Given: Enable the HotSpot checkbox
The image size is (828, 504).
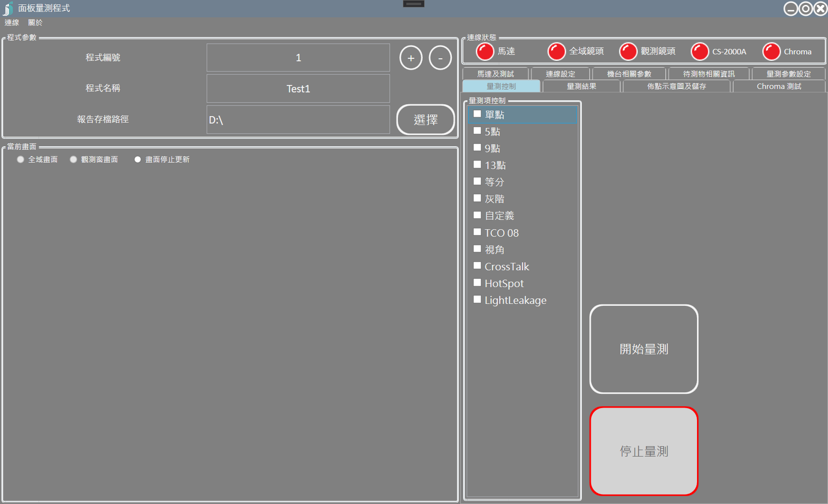Looking at the screenshot, I should click(478, 283).
